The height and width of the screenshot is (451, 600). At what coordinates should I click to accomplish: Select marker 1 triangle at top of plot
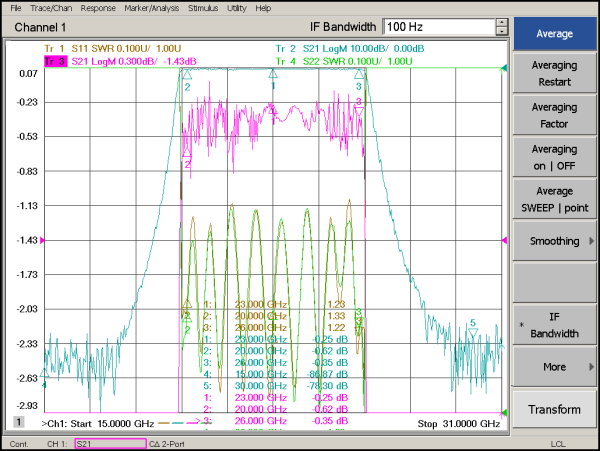[x=272, y=75]
